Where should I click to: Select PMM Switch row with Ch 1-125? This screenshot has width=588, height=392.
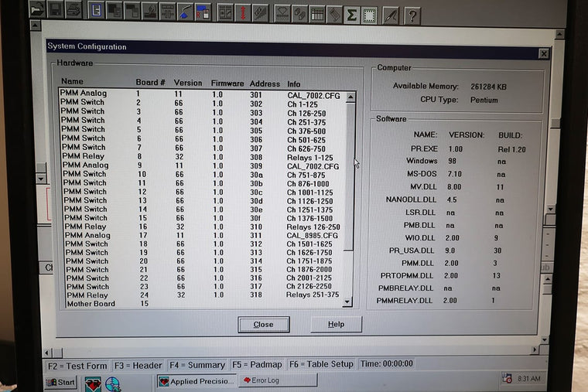(x=202, y=103)
